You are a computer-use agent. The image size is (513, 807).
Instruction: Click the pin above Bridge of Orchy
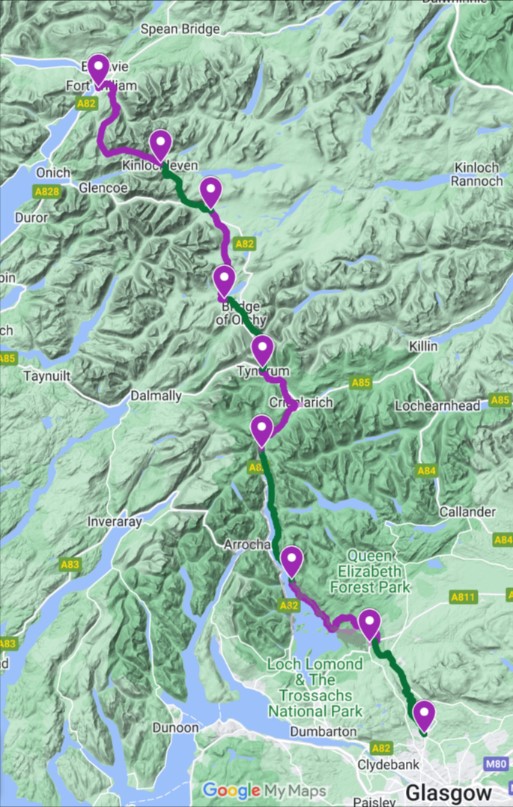(224, 281)
